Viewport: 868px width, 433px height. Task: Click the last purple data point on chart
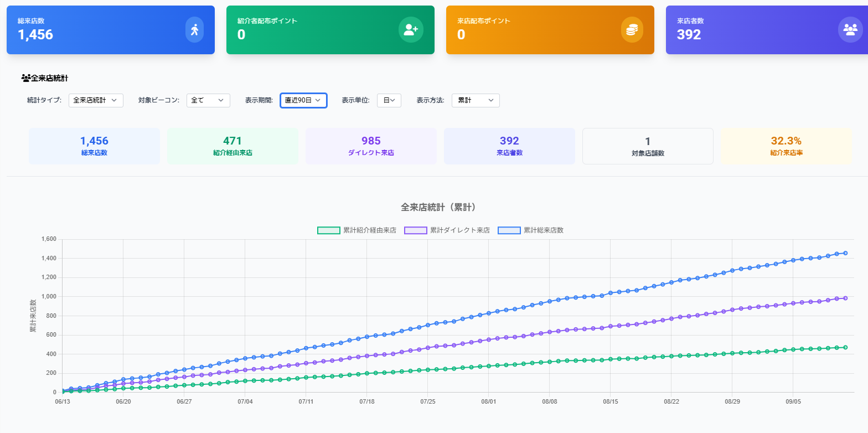click(x=845, y=298)
